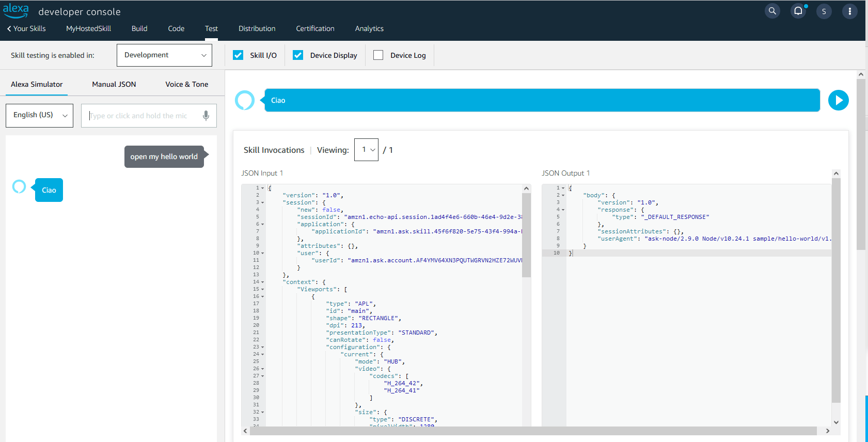Open the Development stage dropdown
Screen dimensions: 868x442
(x=164, y=55)
